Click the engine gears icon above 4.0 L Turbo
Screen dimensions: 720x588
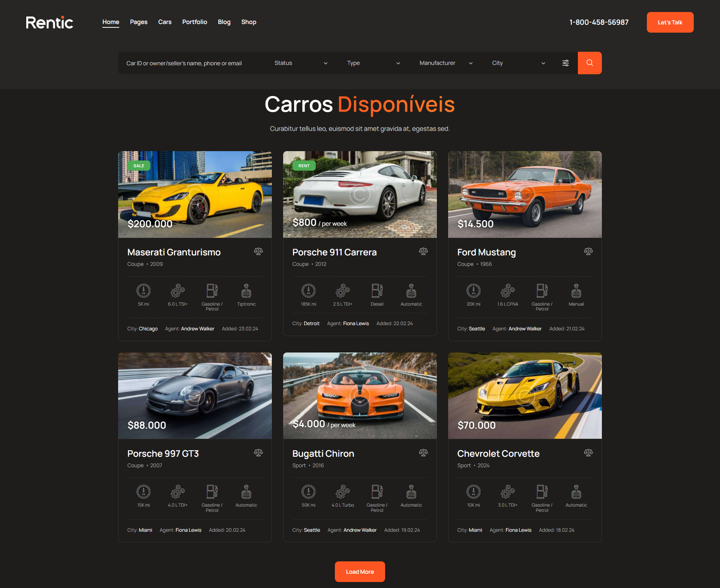[343, 492]
